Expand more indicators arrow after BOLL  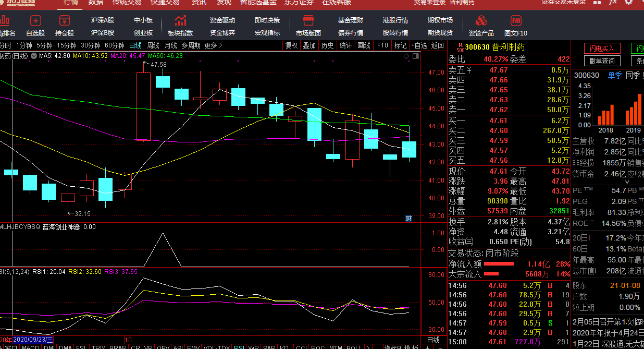click(367, 347)
